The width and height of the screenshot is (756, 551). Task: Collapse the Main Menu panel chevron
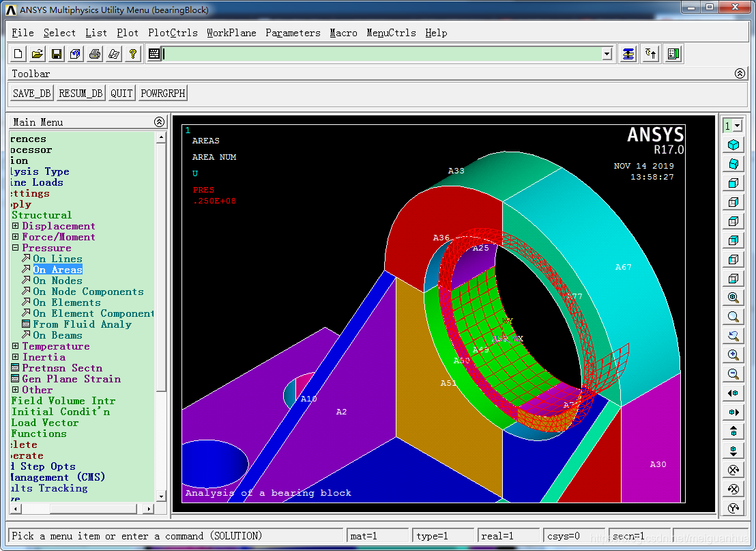159,122
